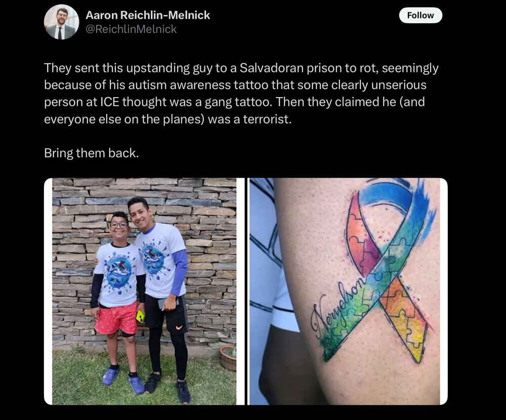506x420 pixels.
Task: Open the ribbon tattoo photo
Action: pos(345,291)
